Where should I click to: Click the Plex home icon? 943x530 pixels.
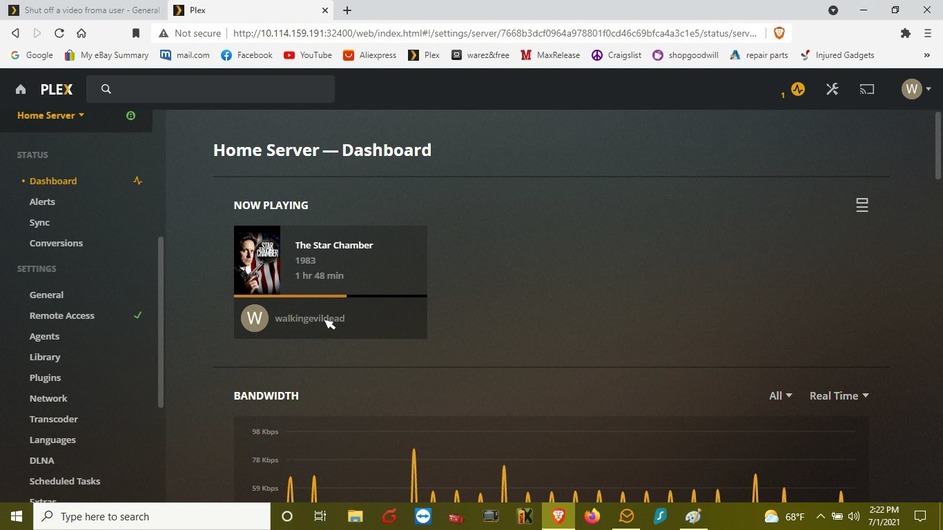pyautogui.click(x=20, y=89)
